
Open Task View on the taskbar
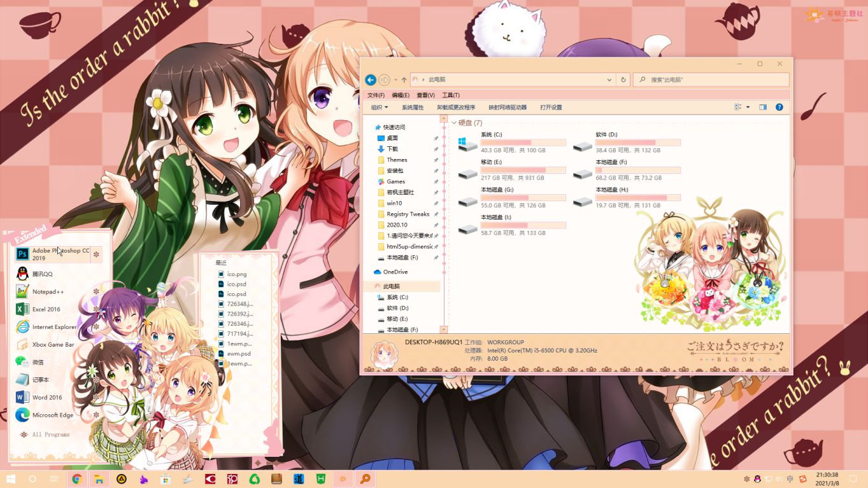point(54,478)
